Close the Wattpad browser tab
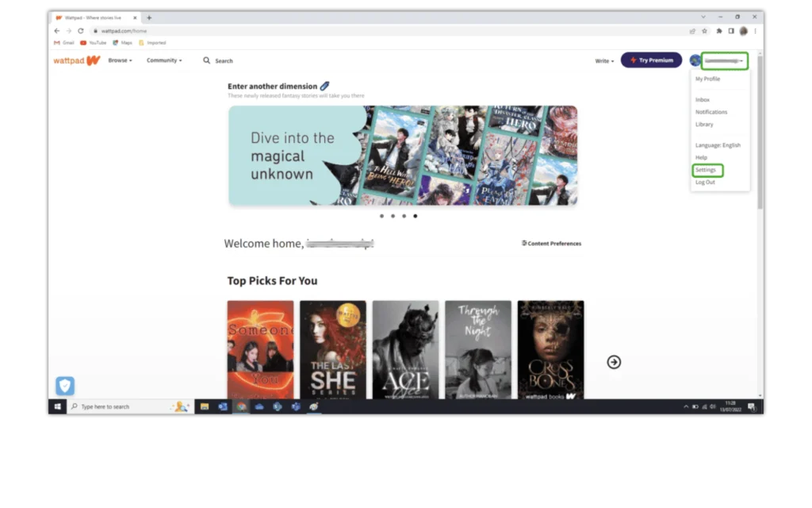The height and width of the screenshot is (508, 812). (x=135, y=17)
